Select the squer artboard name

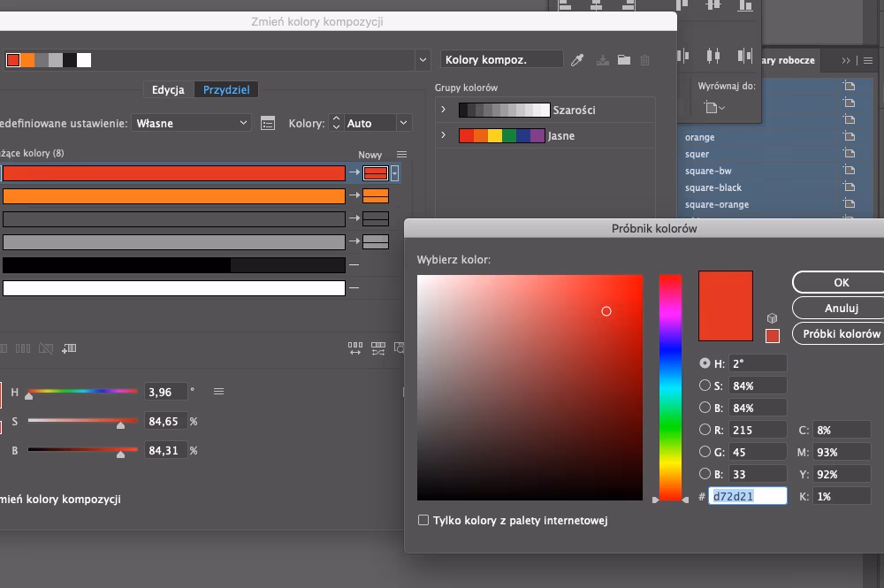coord(697,154)
